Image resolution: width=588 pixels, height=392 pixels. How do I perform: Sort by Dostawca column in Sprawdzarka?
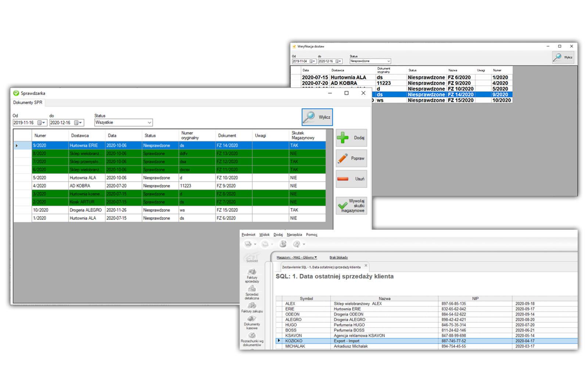point(87,136)
